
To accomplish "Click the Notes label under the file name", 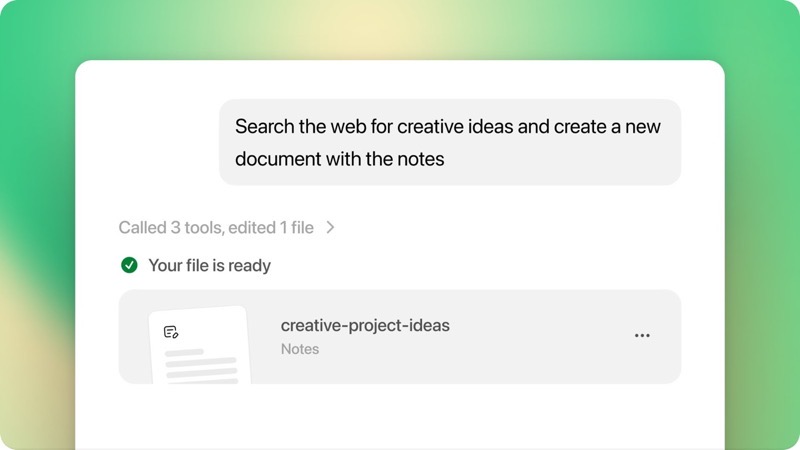I will point(299,349).
